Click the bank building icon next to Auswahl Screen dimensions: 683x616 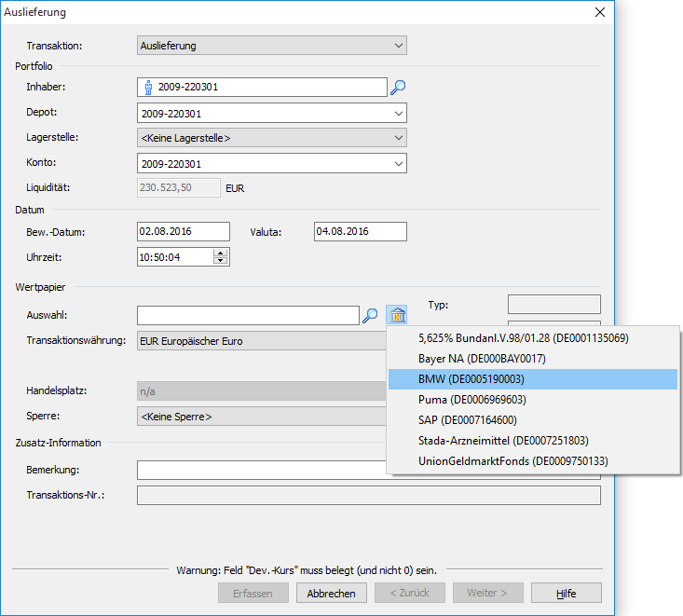click(x=397, y=316)
